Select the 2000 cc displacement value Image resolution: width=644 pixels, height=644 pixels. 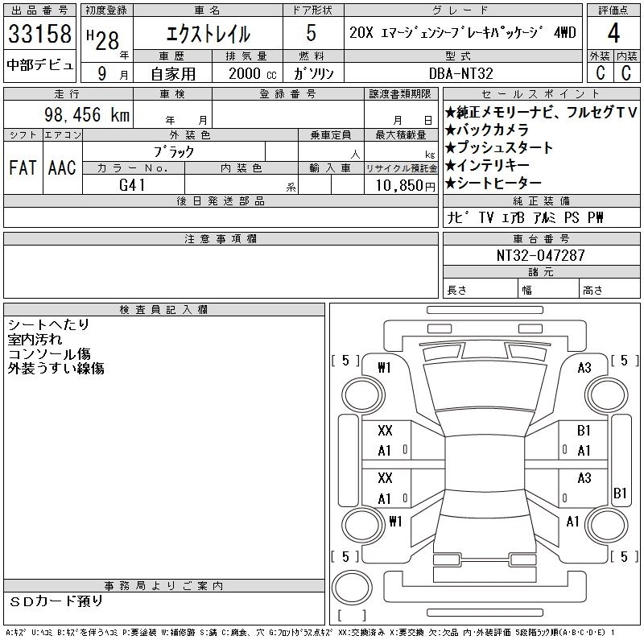pos(253,74)
